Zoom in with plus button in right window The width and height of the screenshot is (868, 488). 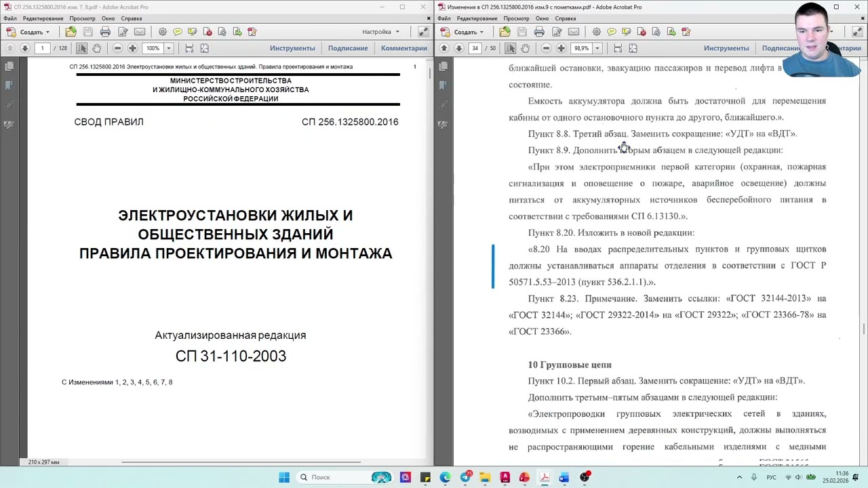click(561, 48)
